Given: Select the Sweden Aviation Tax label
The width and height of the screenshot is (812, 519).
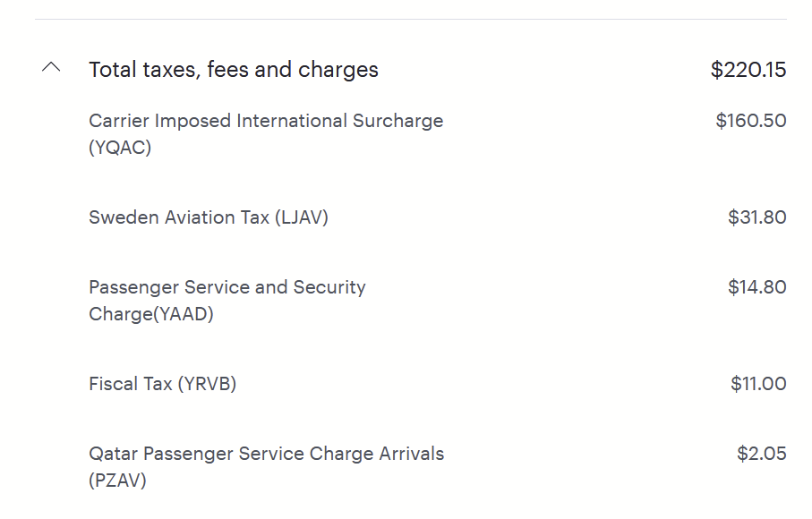Looking at the screenshot, I should 179,217.
